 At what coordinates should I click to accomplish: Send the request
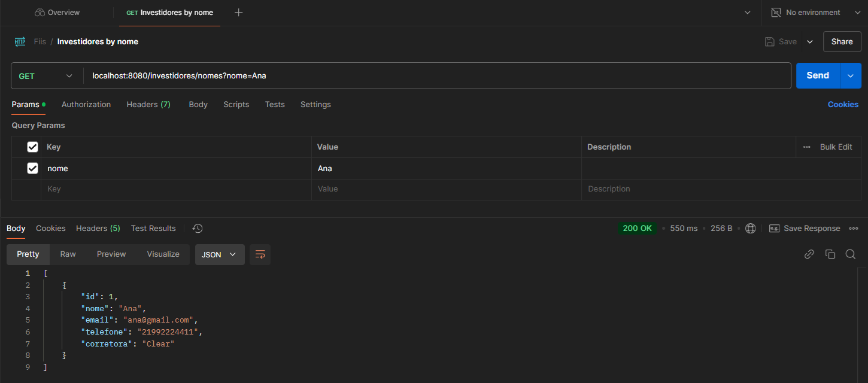point(818,75)
